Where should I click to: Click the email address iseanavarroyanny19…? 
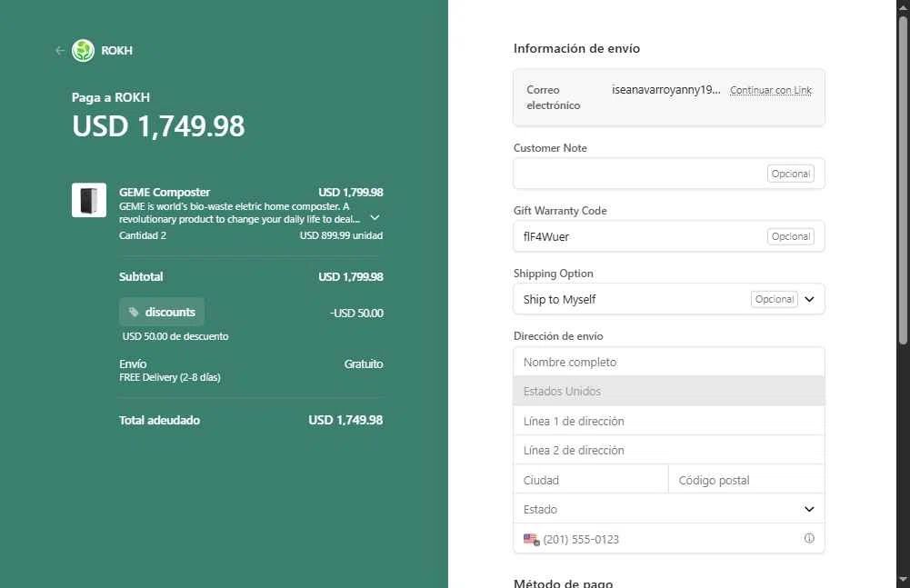(665, 90)
